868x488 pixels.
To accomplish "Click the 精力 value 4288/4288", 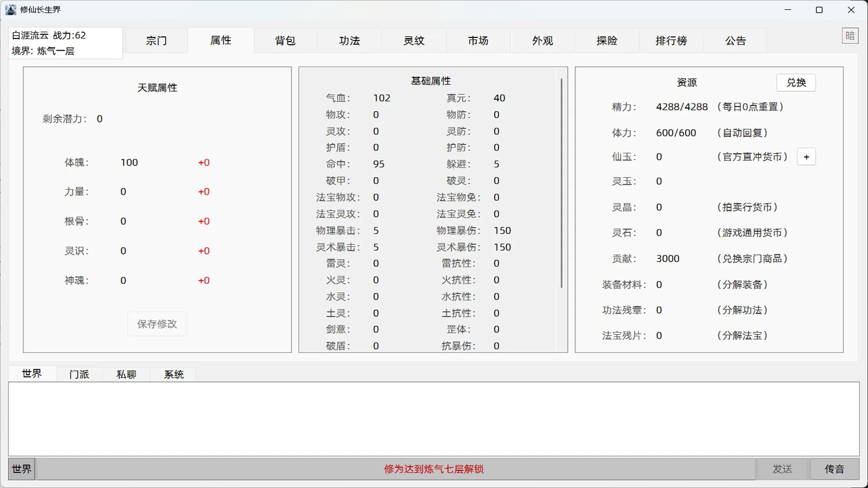I will (x=682, y=107).
